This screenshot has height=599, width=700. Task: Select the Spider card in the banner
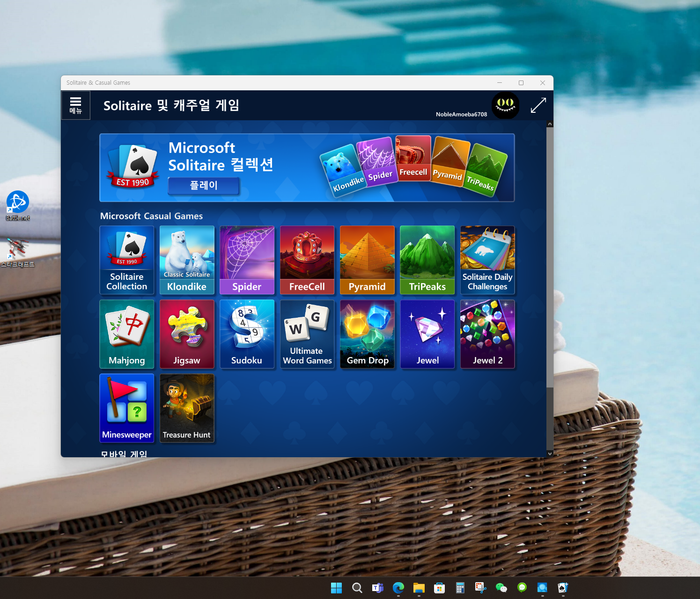pos(377,162)
